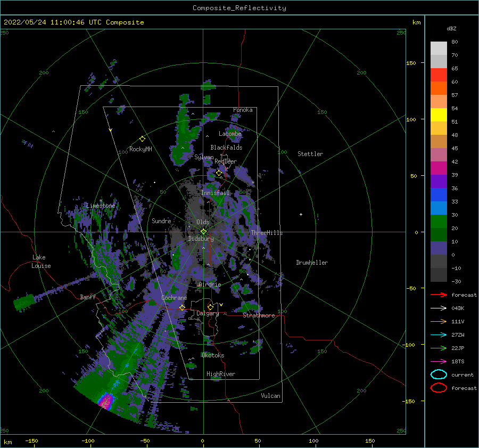Image resolution: width=479 pixels, height=448 pixels.
Task: Click yellow diamond marker above Calgary label
Action: (210, 307)
